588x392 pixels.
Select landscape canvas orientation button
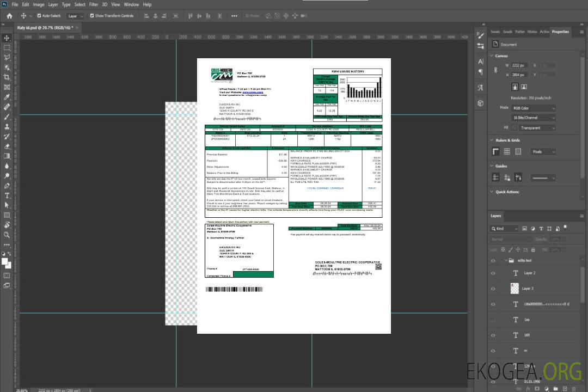pyautogui.click(x=524, y=87)
